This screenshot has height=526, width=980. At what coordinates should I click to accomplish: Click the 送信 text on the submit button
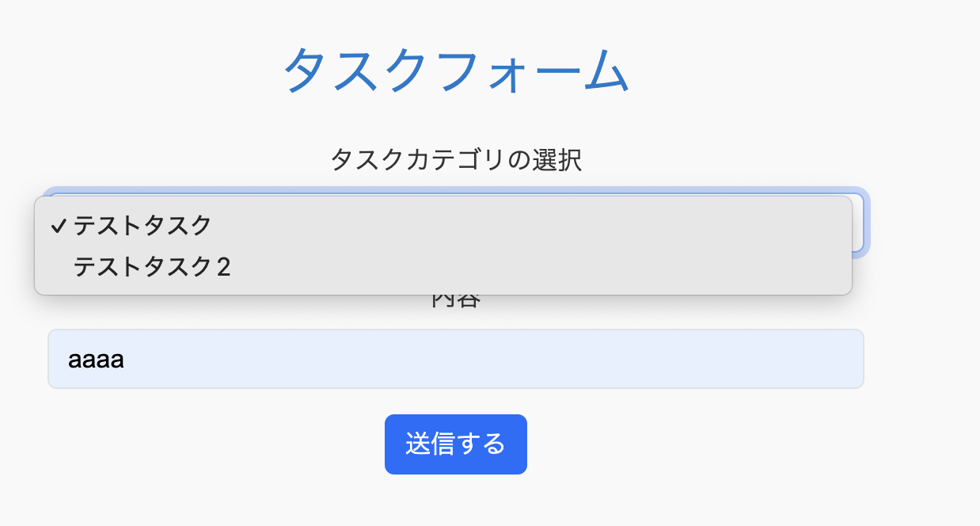(x=430, y=444)
